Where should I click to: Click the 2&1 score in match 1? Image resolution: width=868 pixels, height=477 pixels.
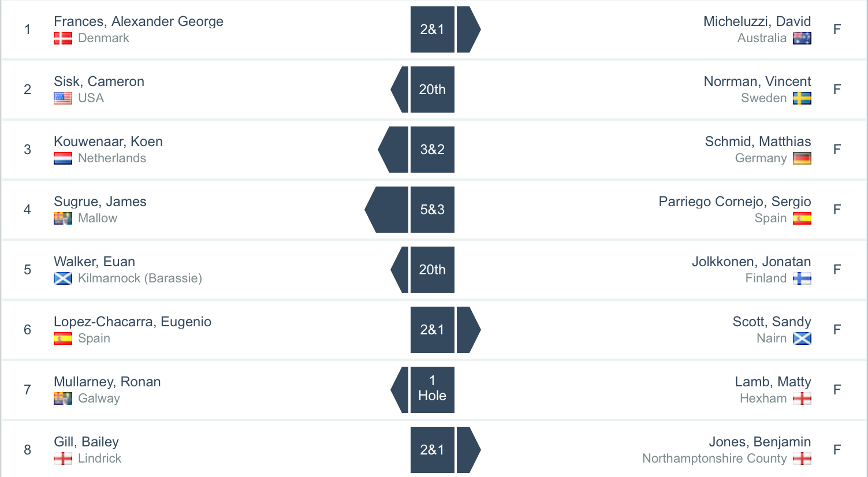point(432,29)
